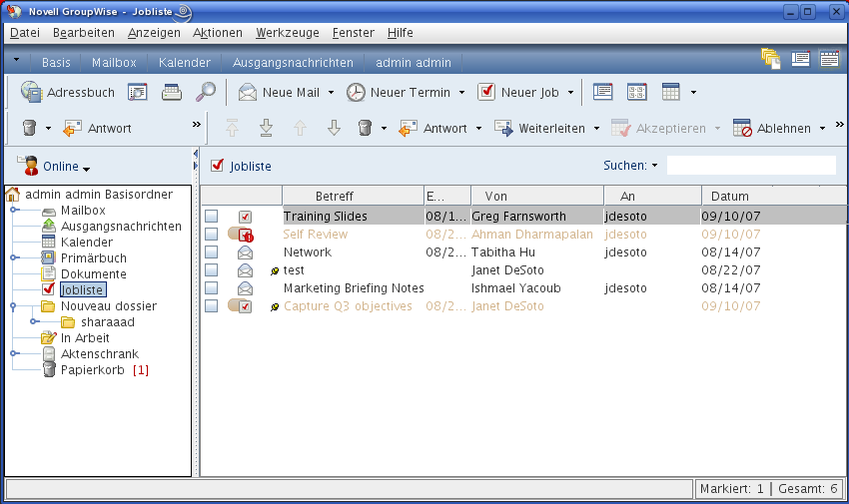Click the move down arrow icon

point(334,128)
